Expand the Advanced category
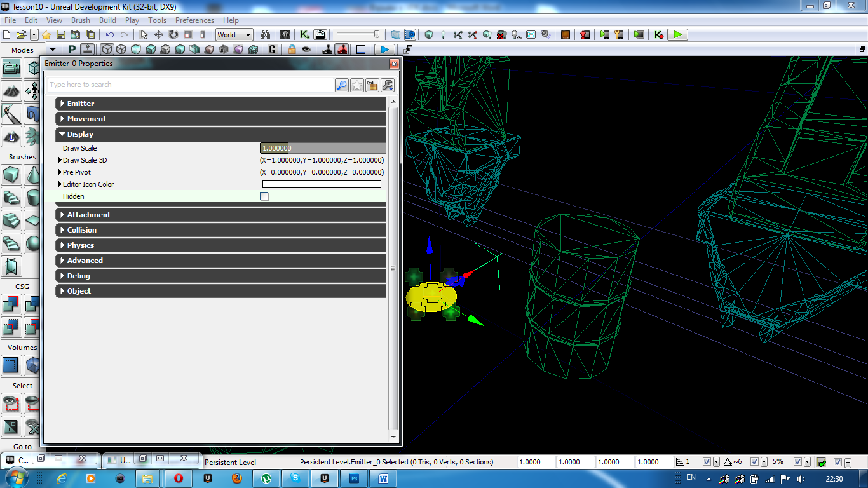The width and height of the screenshot is (868, 488). point(221,261)
